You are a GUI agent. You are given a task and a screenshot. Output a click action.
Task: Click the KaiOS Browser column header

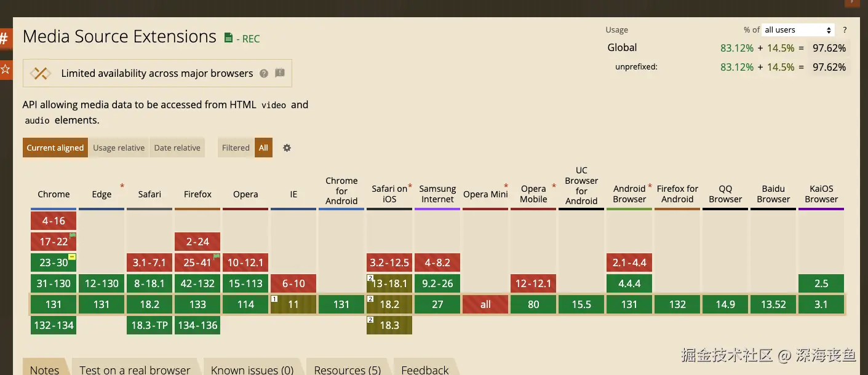tap(821, 194)
